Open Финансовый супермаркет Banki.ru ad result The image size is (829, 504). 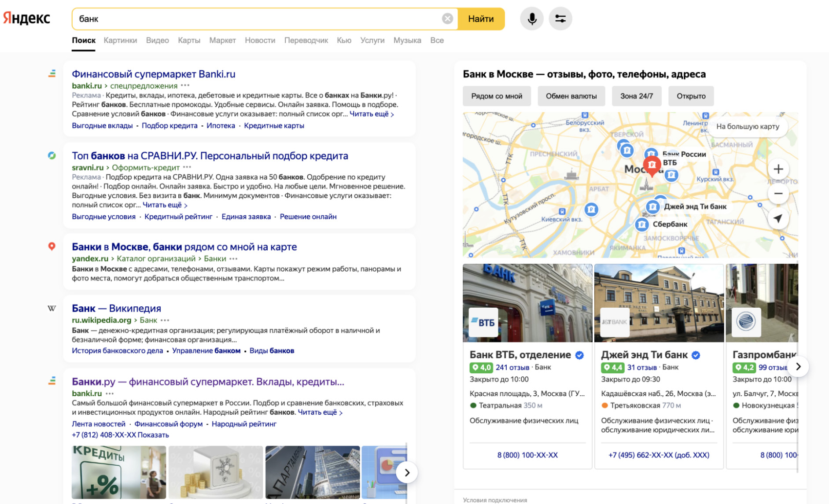point(154,74)
